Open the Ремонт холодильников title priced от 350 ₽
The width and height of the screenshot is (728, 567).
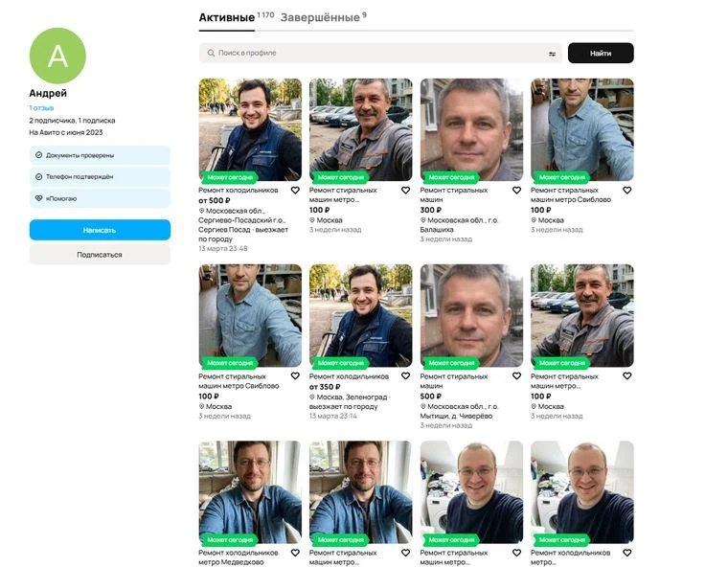tap(349, 376)
